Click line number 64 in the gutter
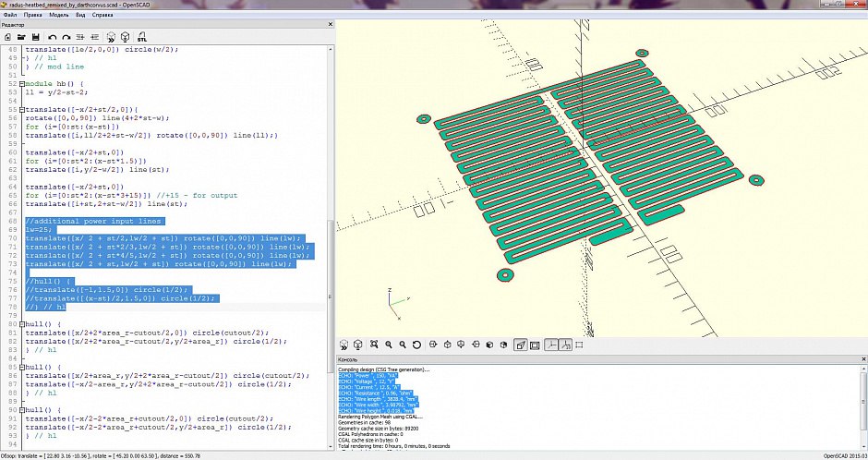 [x=11, y=187]
